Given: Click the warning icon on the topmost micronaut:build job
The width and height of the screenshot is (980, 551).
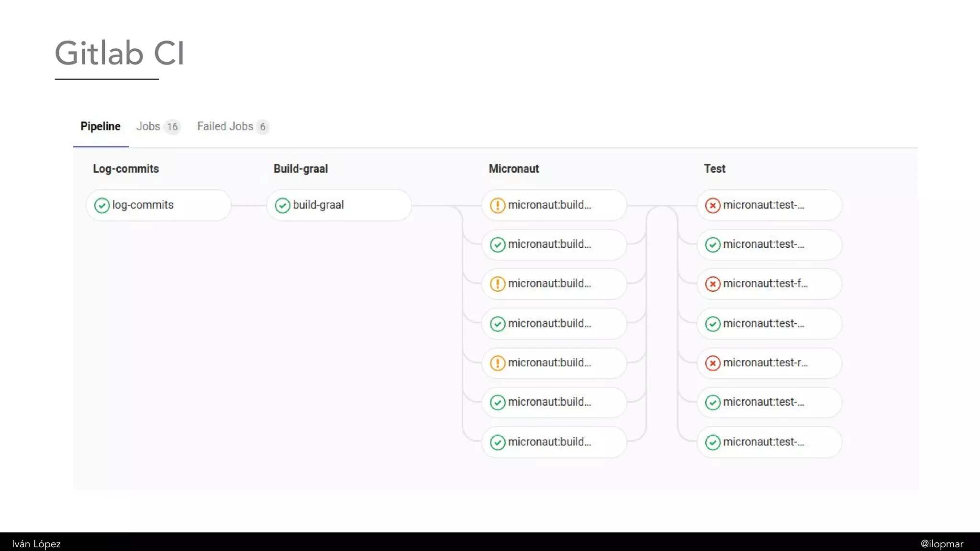Looking at the screenshot, I should tap(498, 206).
